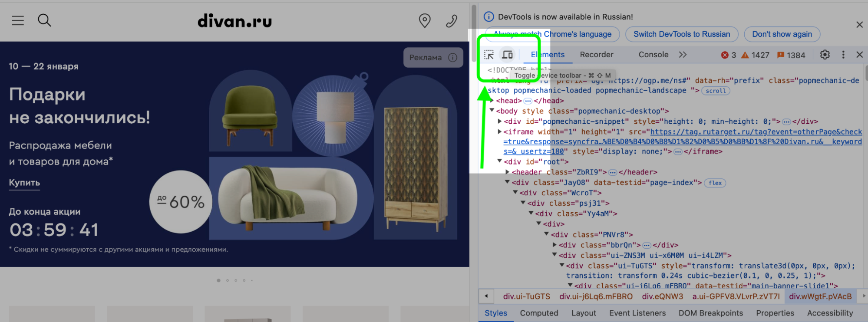The width and height of the screenshot is (868, 322).
Task: Expand the head element node
Action: 492,101
